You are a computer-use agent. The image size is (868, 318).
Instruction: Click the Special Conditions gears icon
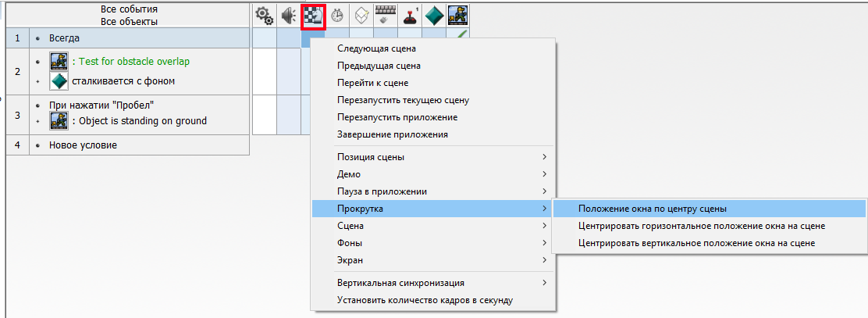(265, 16)
